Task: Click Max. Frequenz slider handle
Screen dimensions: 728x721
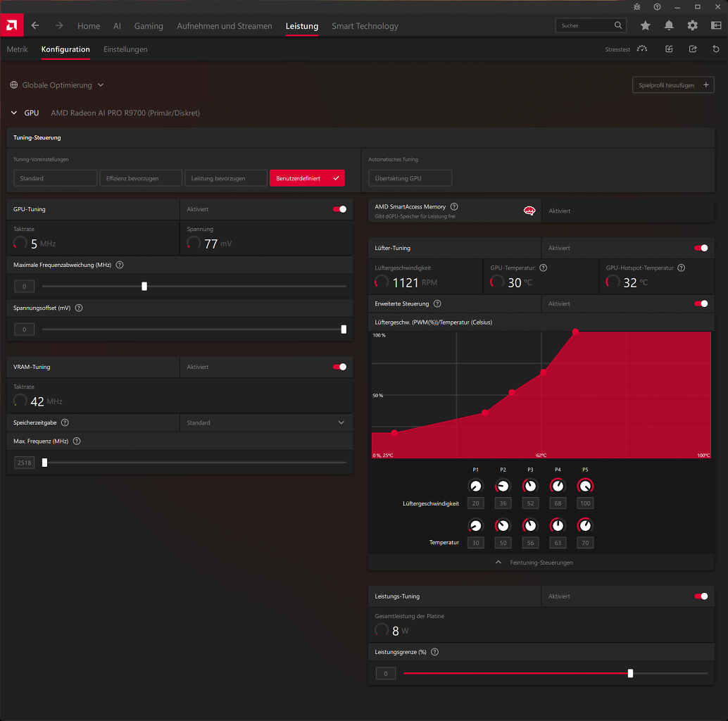Action: 44,463
